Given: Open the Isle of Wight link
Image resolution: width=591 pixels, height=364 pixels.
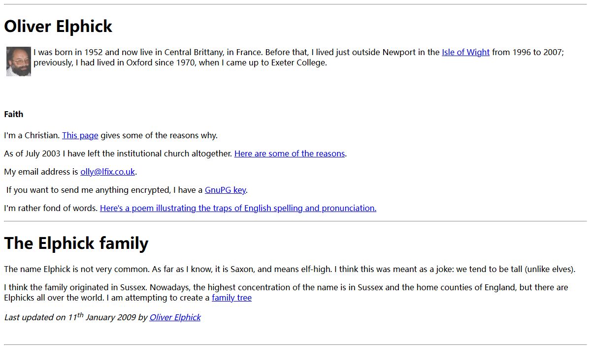Looking at the screenshot, I should 465,52.
